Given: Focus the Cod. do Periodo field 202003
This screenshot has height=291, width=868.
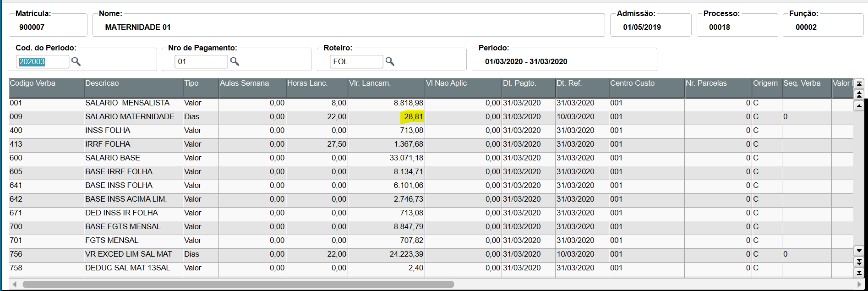Looking at the screenshot, I should pyautogui.click(x=42, y=61).
